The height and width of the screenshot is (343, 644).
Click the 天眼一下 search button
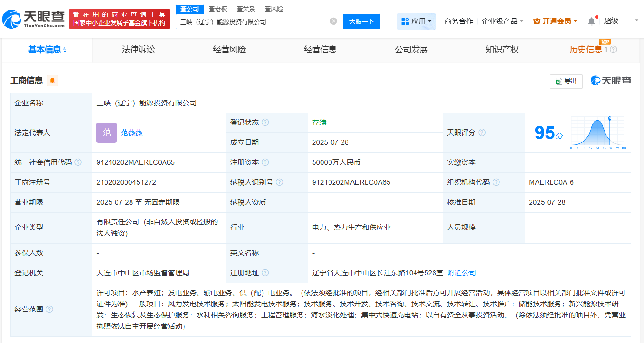pos(361,21)
